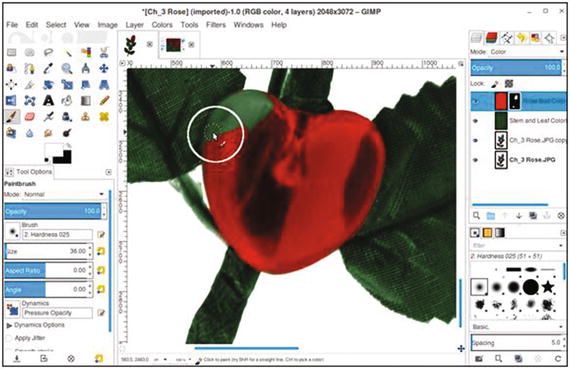Viewport: 570px width, 369px height.
Task: Switch to the Channels dock tab
Action: coord(491,38)
